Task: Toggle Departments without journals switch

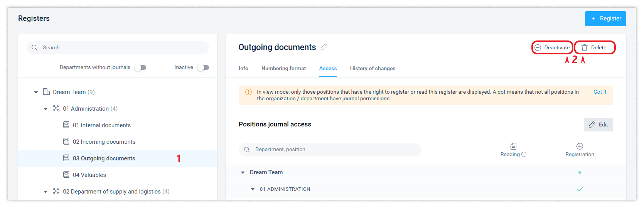Action: click(x=140, y=67)
